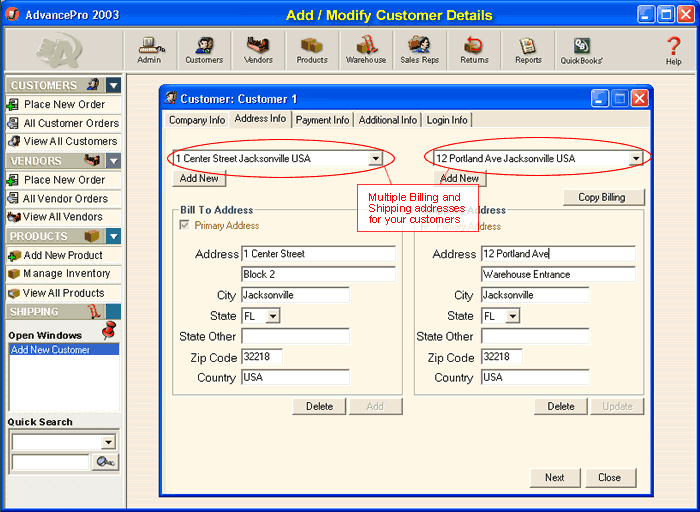700x512 pixels.
Task: Switch to the Payment Info tab
Action: [322, 120]
